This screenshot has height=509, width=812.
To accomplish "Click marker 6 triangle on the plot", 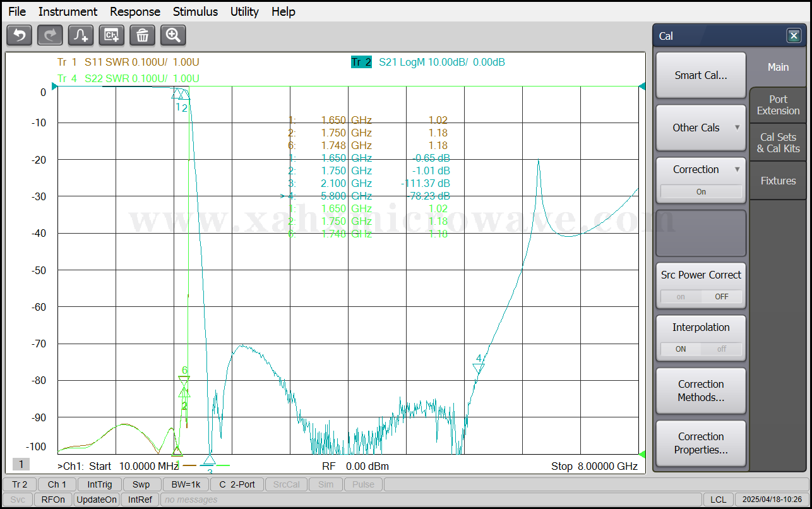I will pos(184,381).
